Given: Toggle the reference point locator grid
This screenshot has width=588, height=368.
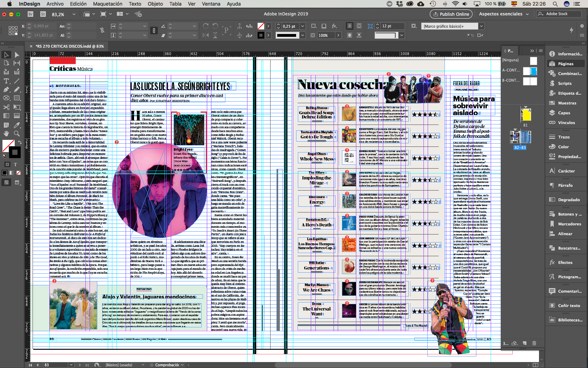Looking at the screenshot, I should click(x=13, y=31).
